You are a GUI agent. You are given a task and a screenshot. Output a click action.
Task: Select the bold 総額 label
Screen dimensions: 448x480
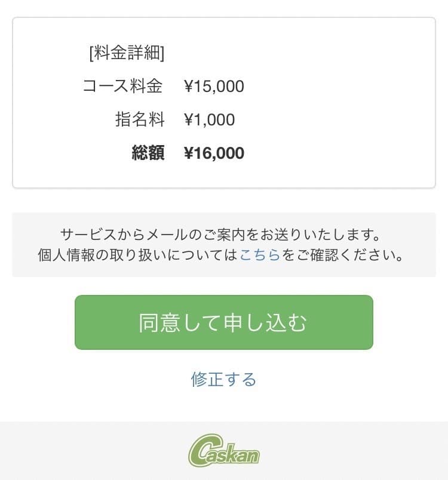(148, 153)
